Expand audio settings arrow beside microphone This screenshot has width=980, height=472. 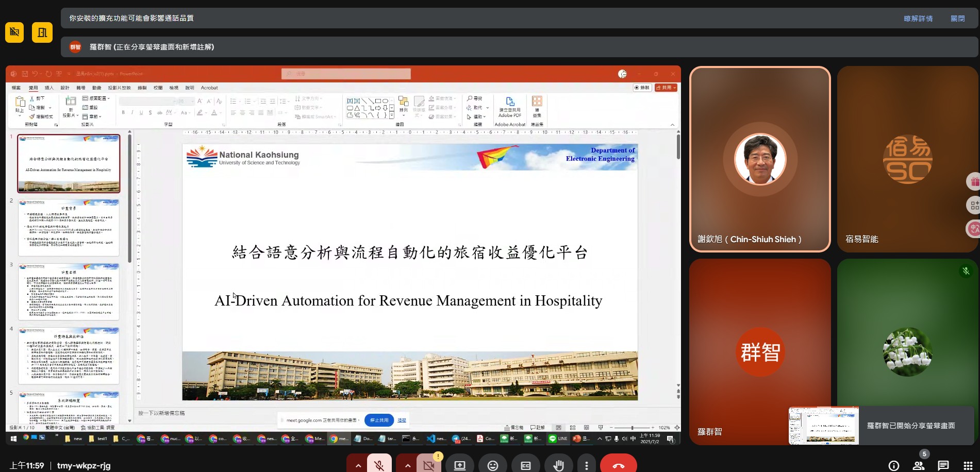pos(357,465)
